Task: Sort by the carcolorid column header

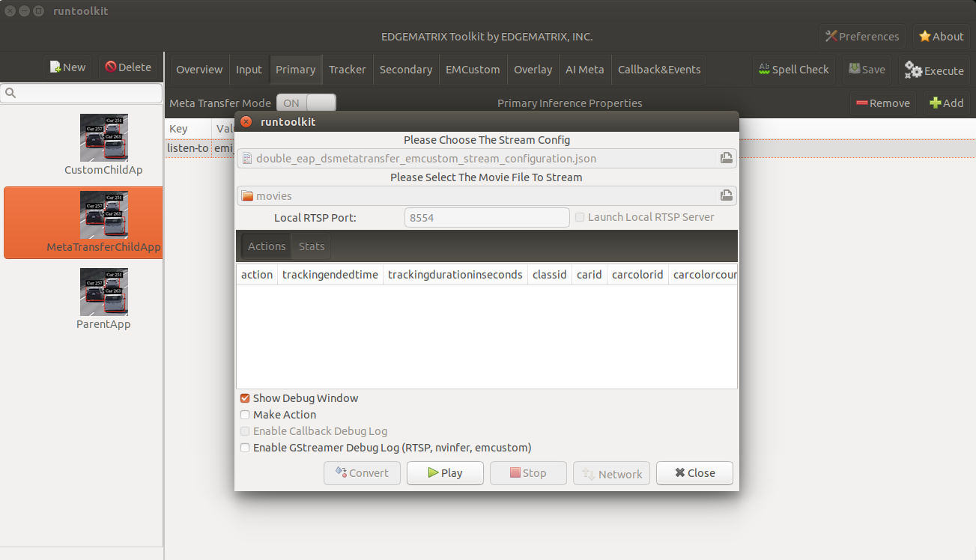Action: 637,275
